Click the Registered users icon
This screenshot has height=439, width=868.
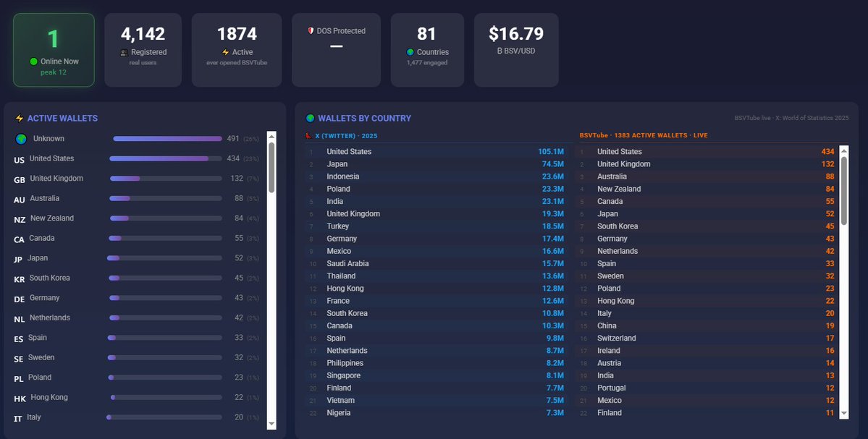point(124,53)
